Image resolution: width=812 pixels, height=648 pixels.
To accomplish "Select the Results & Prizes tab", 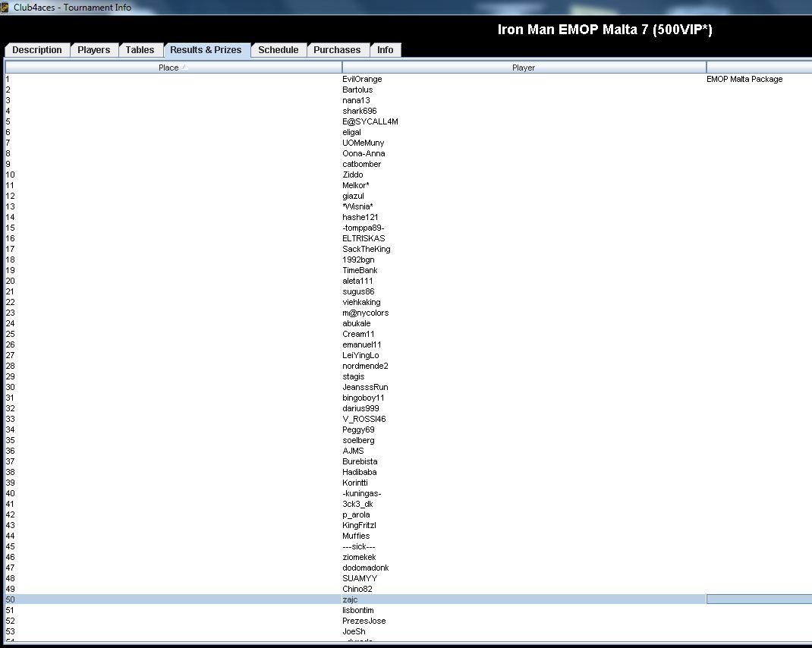I will click(206, 50).
